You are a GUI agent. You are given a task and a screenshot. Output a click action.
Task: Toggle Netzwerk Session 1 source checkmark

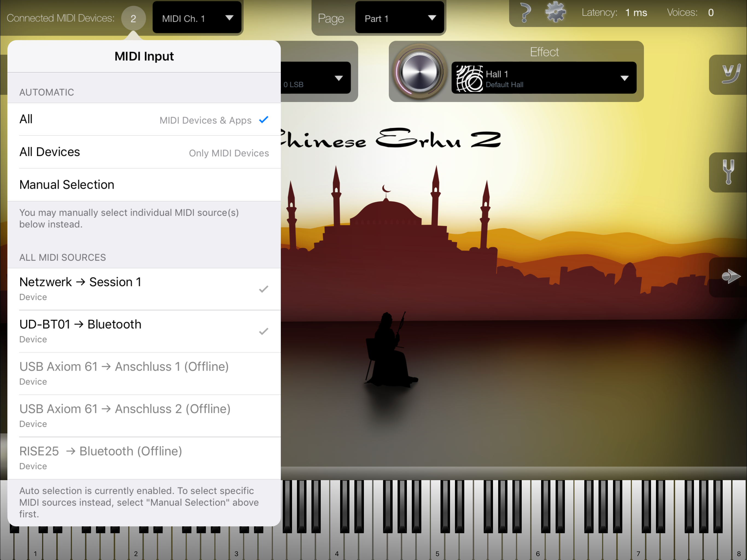(263, 289)
